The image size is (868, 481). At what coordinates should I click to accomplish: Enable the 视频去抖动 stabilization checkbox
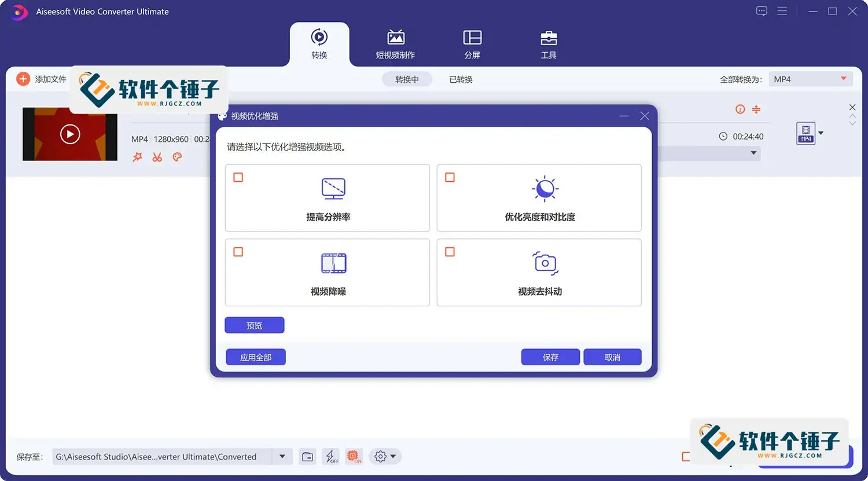tap(450, 252)
